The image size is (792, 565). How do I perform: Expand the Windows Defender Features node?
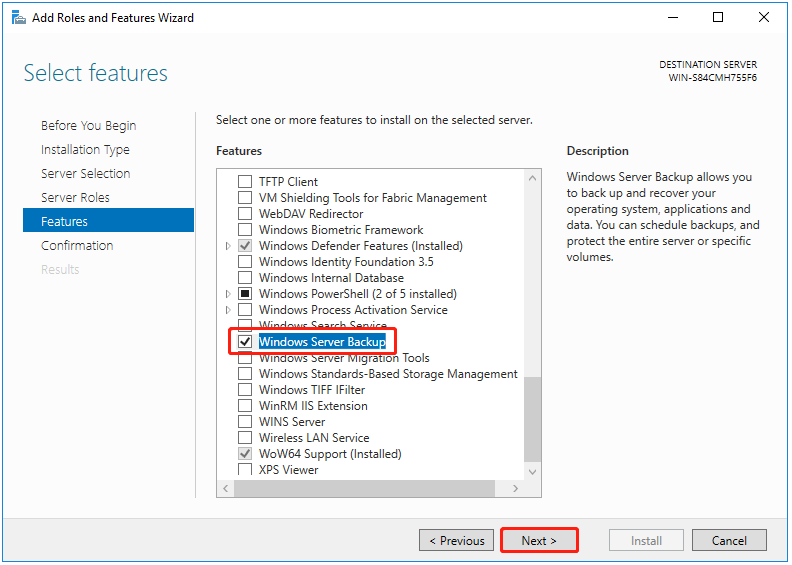pos(228,246)
